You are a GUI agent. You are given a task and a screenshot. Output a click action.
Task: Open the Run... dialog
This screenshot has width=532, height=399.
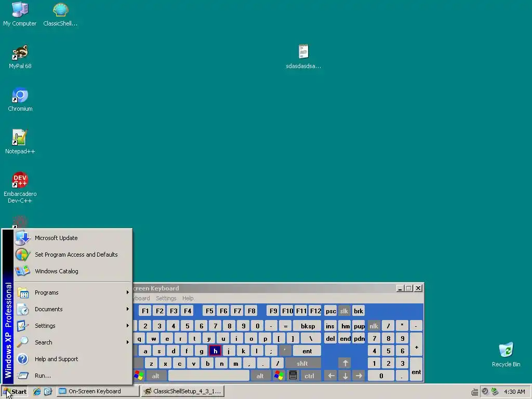(73, 376)
